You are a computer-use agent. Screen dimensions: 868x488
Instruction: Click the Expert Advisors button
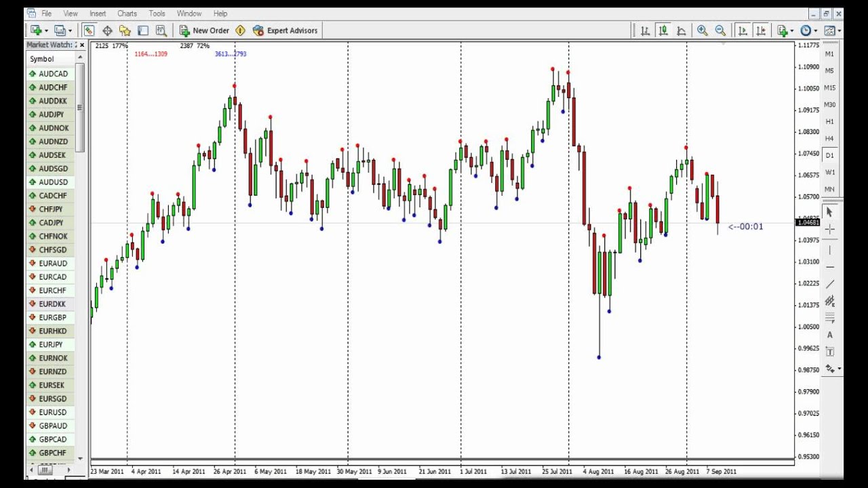pos(285,30)
